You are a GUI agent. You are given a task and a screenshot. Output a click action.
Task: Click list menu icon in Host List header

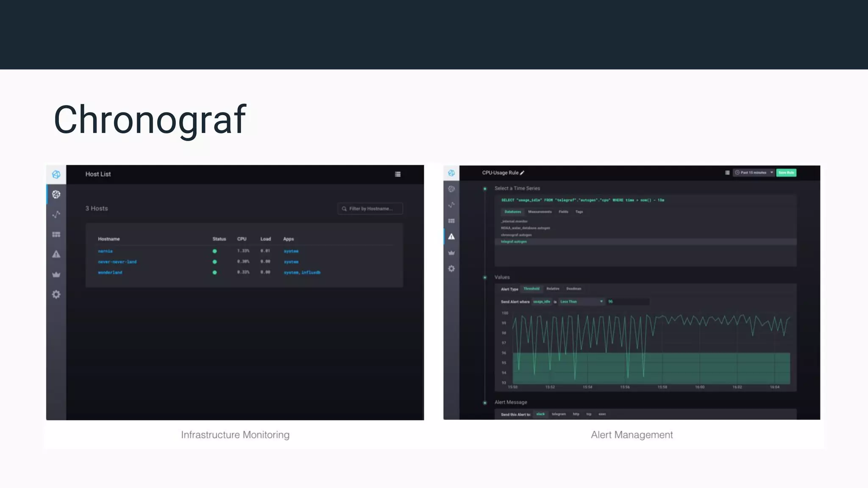point(398,174)
